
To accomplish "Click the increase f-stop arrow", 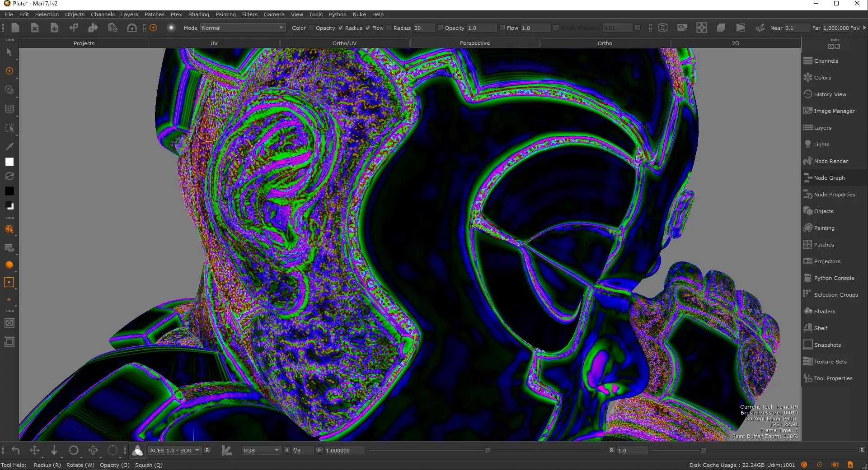I will pyautogui.click(x=319, y=451).
